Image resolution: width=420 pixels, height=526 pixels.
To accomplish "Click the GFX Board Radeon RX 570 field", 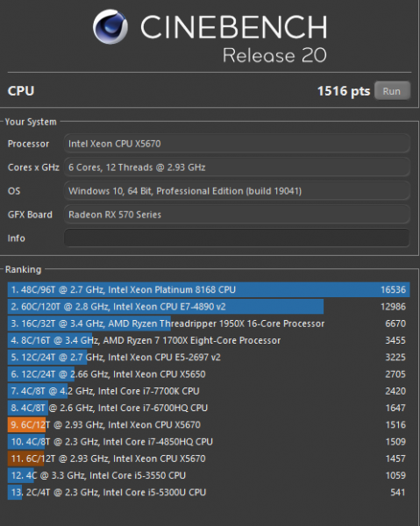I will point(237,215).
